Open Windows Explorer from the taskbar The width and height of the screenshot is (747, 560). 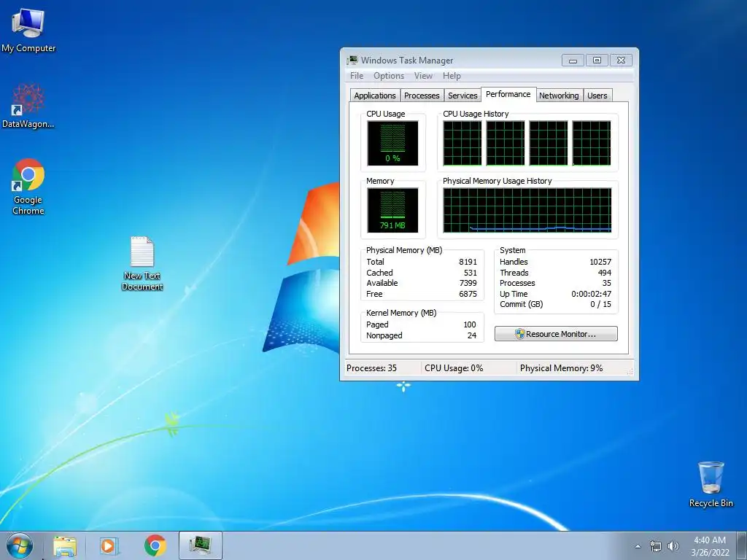click(x=65, y=546)
